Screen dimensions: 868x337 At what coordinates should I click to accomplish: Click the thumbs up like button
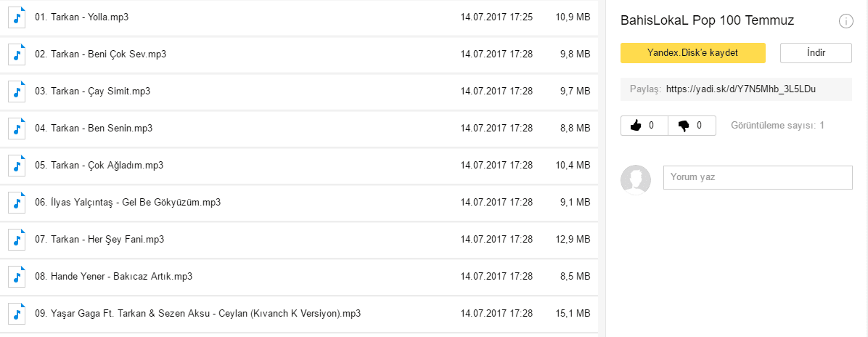(644, 126)
